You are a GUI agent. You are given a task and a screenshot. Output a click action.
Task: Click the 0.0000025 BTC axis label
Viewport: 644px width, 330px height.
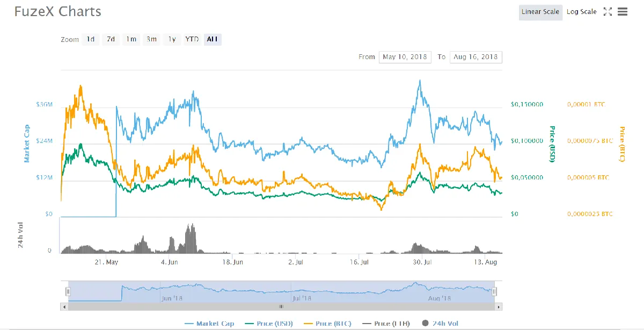(x=590, y=214)
